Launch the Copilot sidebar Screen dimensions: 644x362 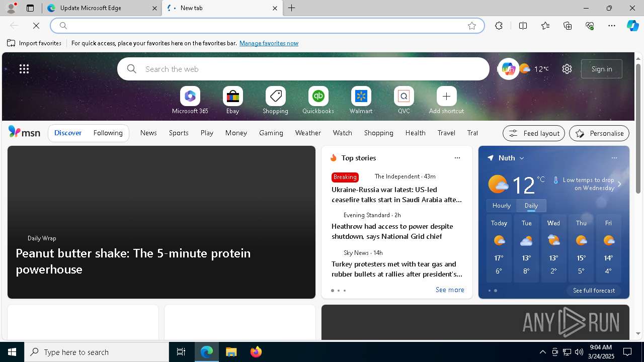[x=632, y=26]
